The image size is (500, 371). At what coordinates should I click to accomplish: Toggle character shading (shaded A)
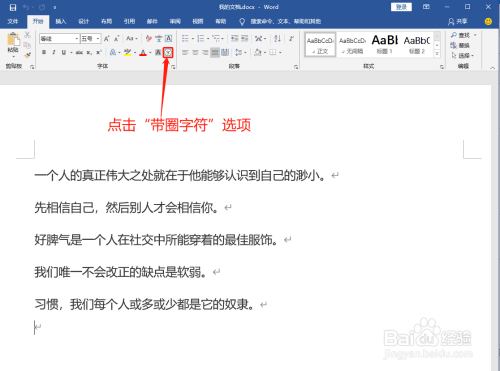(158, 53)
